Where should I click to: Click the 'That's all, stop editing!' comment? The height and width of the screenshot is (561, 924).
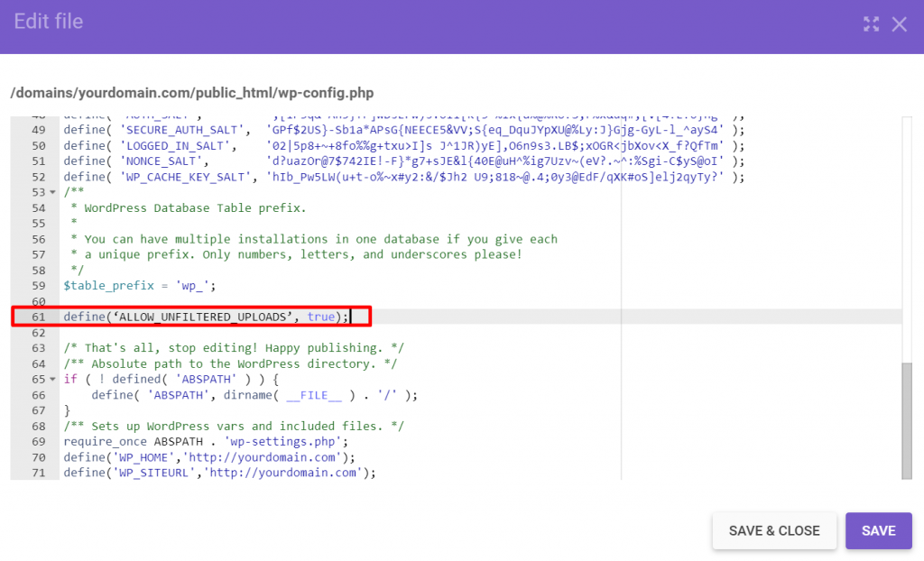234,348
